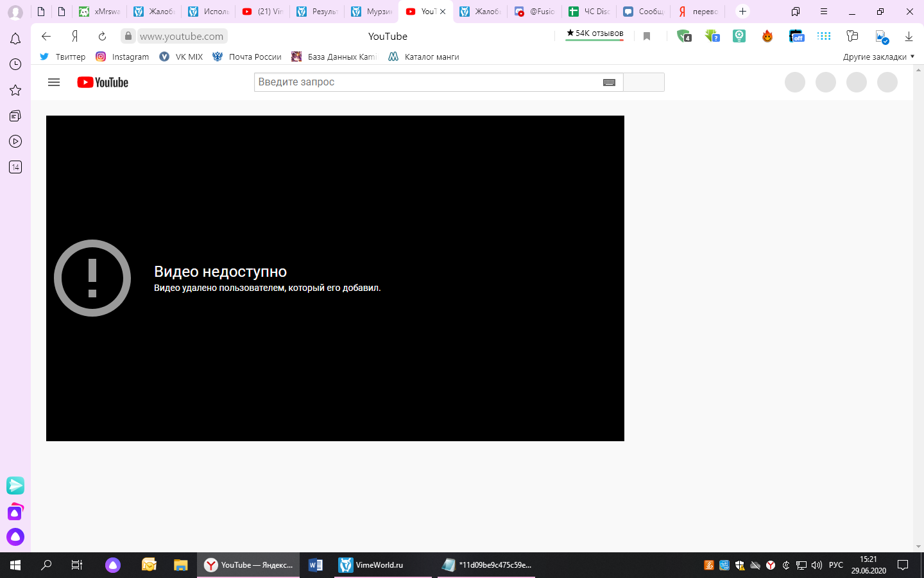Switch to the перево Yandex tab
The height and width of the screenshot is (578, 924).
698,12
